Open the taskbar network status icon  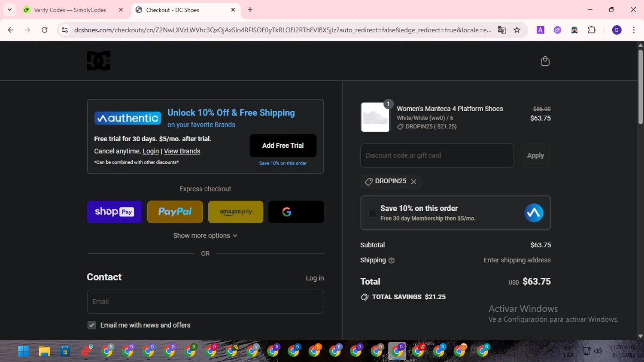(x=586, y=351)
